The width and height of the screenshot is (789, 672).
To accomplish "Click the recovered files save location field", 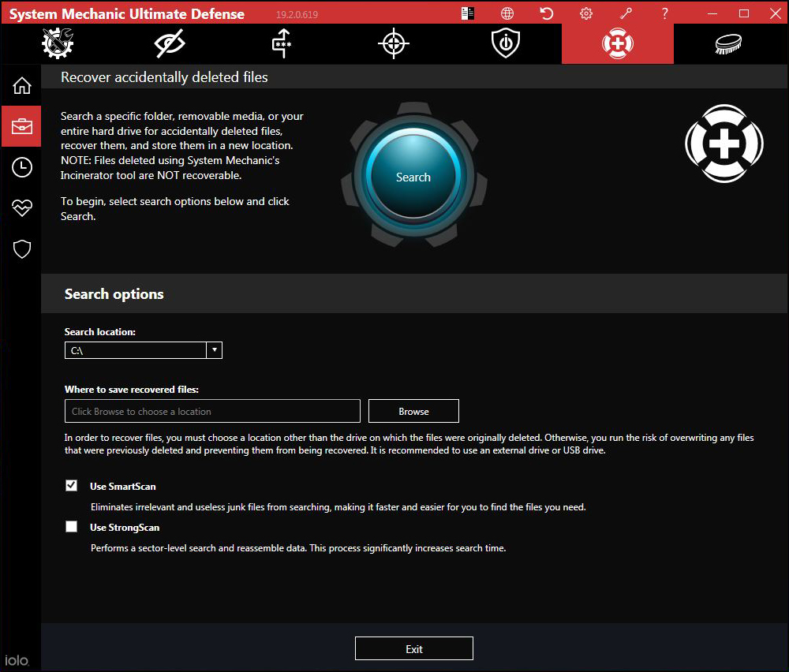I will [x=212, y=411].
